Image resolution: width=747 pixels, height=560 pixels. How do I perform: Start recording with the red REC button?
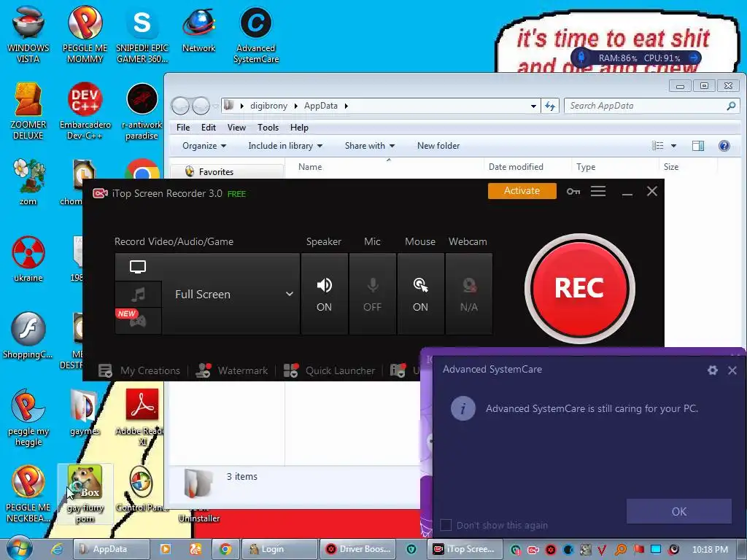pyautogui.click(x=579, y=288)
